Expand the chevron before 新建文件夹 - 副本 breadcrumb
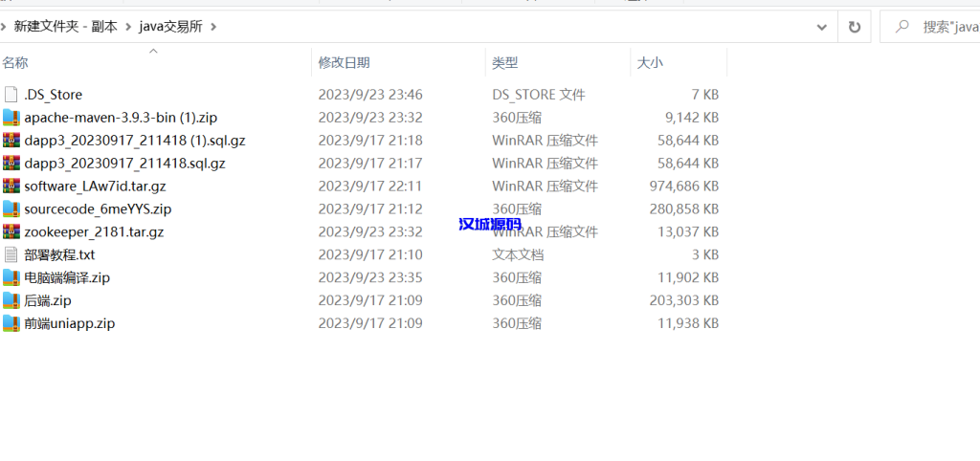The height and width of the screenshot is (461, 980). [x=4, y=27]
